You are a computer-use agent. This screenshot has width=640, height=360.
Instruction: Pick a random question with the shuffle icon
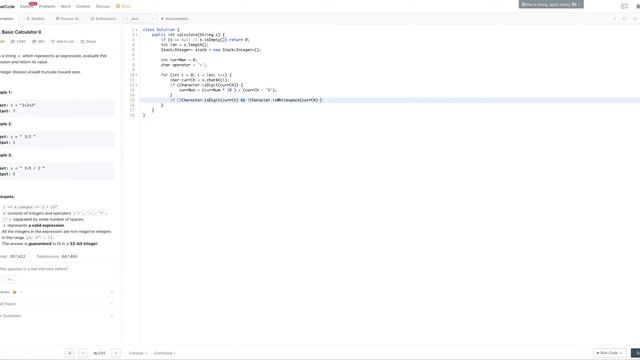point(70,353)
